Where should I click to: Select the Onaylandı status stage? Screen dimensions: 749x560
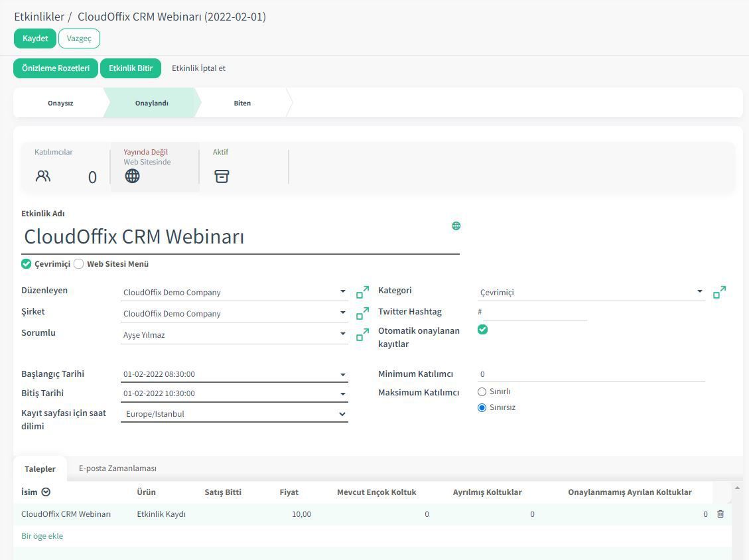[x=152, y=104]
